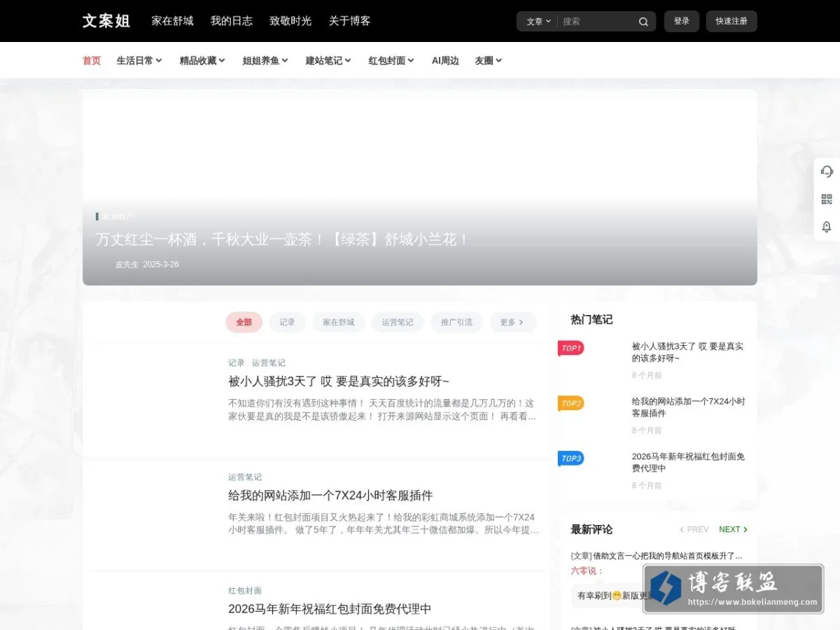Click the notification bell sidebar icon
The height and width of the screenshot is (630, 840).
[827, 227]
